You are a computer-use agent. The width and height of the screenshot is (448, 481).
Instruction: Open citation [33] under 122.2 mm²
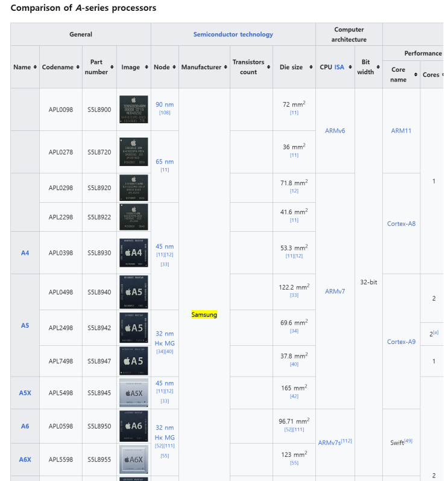point(294,295)
